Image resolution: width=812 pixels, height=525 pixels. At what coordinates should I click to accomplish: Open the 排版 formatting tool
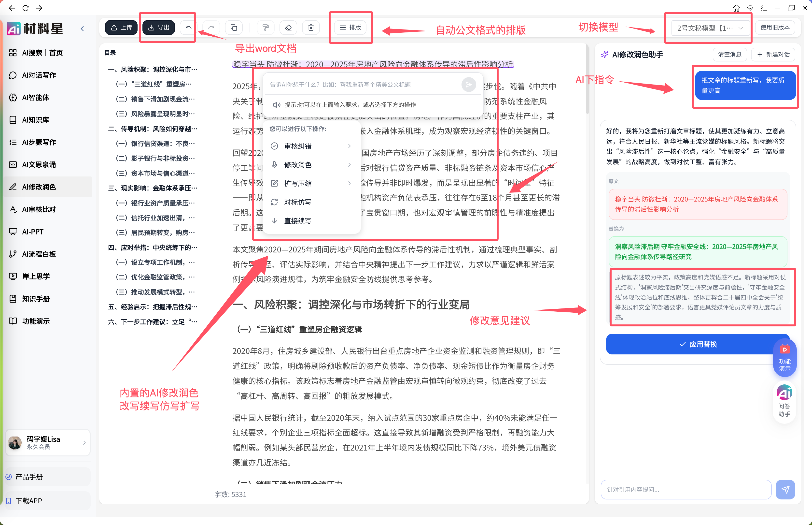350,28
